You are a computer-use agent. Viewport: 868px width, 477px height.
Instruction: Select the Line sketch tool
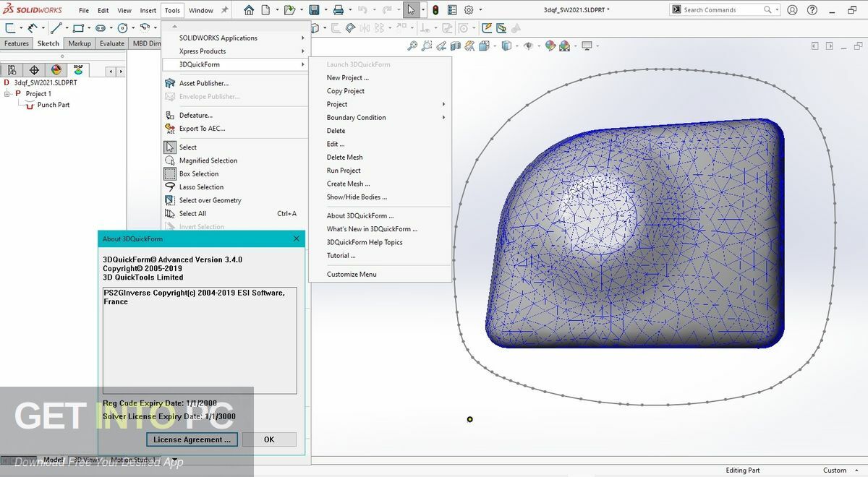click(x=56, y=27)
